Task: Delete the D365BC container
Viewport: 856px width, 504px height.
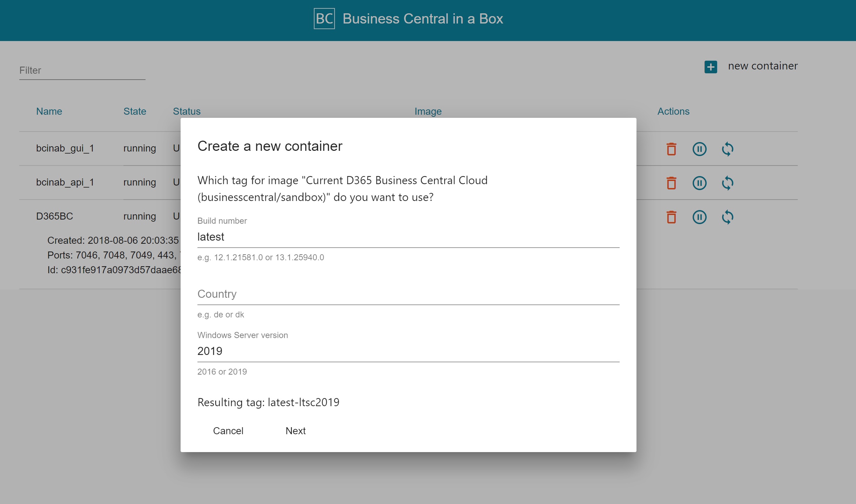Action: pyautogui.click(x=671, y=217)
